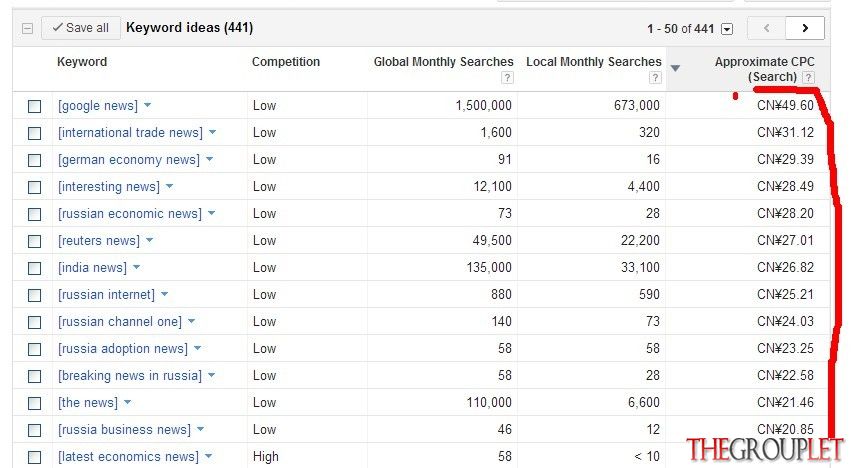Select the checkbox for [russia adoption news]
This screenshot has width=851, height=468.
[34, 349]
